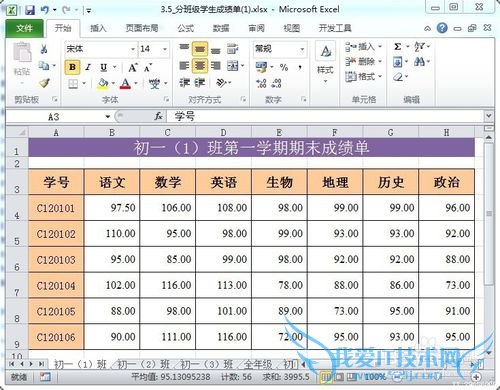Switch to the 公式 tab
The width and height of the screenshot is (500, 390).
[x=185, y=28]
